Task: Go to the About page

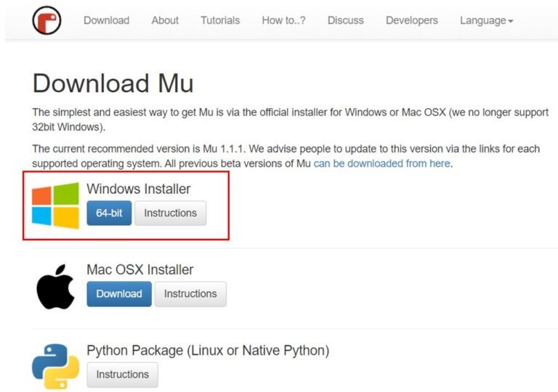Action: click(x=165, y=20)
